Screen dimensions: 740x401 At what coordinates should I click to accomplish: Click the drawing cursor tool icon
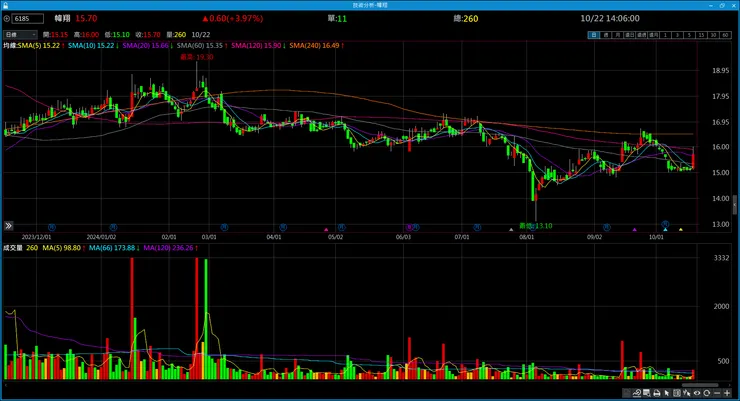pos(687,393)
